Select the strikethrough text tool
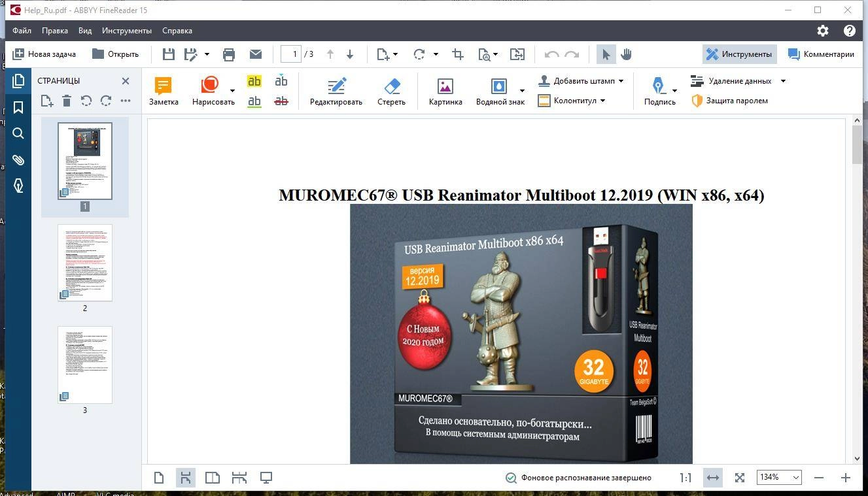 click(281, 101)
